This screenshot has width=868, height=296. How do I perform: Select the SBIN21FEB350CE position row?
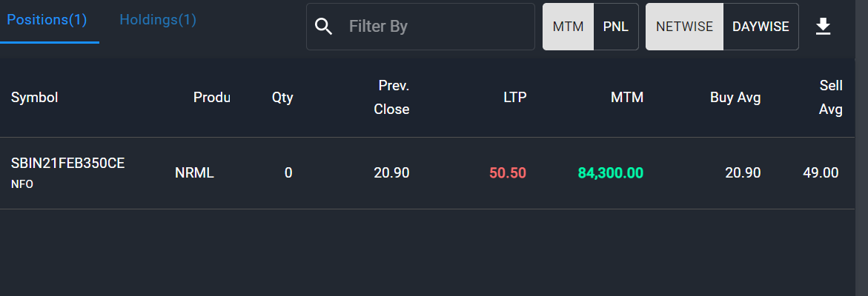coord(428,173)
